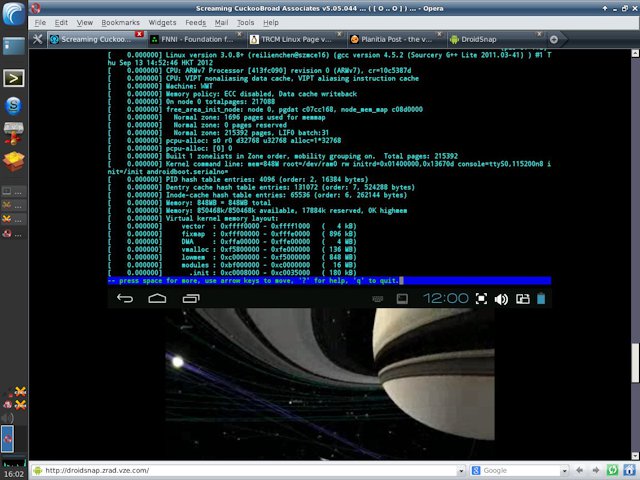Launch the terminal from the panel
The width and height of the screenshot is (640, 480).
(14, 78)
